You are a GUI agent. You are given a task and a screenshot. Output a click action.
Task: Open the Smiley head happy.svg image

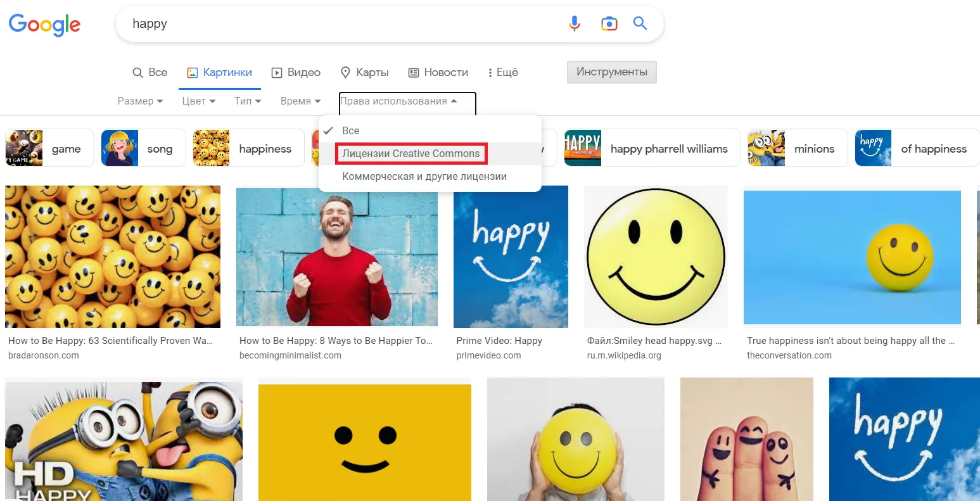pos(656,257)
